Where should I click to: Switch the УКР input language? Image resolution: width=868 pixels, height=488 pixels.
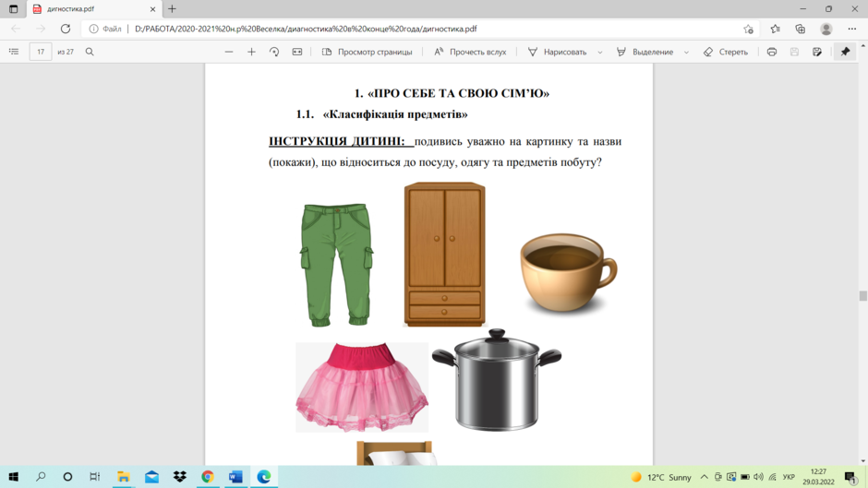789,477
